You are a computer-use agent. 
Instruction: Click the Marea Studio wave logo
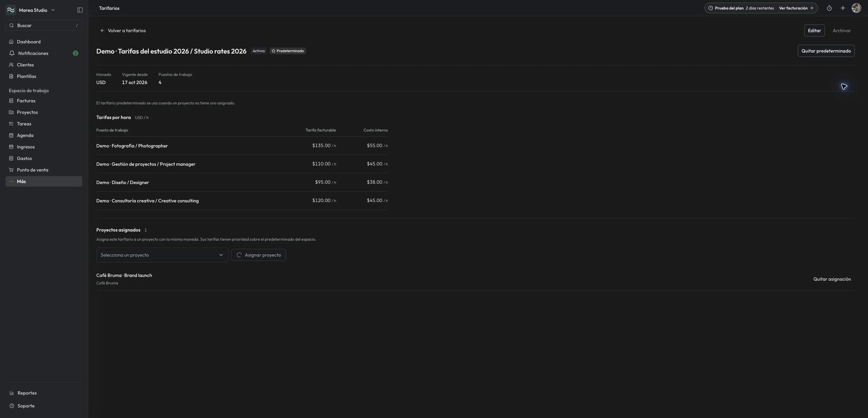click(11, 10)
